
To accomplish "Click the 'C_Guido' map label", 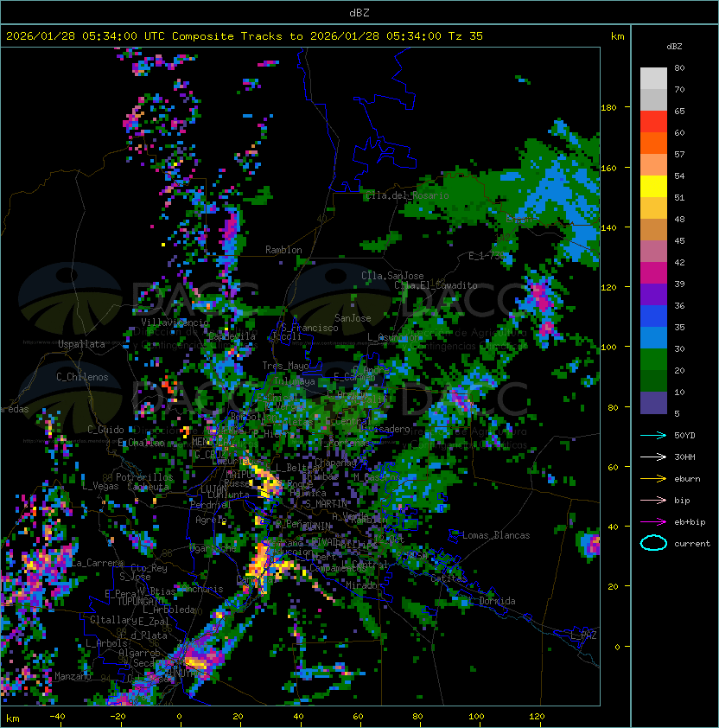I will [105, 430].
